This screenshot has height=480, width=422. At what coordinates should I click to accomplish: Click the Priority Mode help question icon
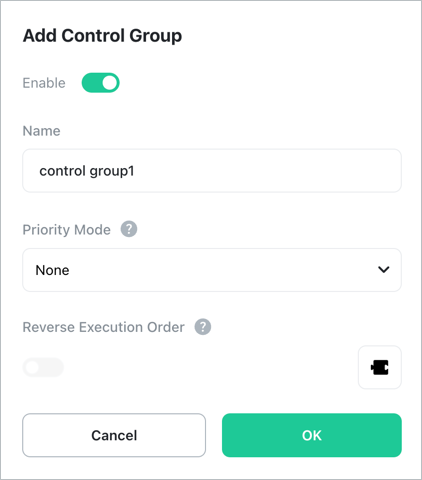tap(129, 229)
